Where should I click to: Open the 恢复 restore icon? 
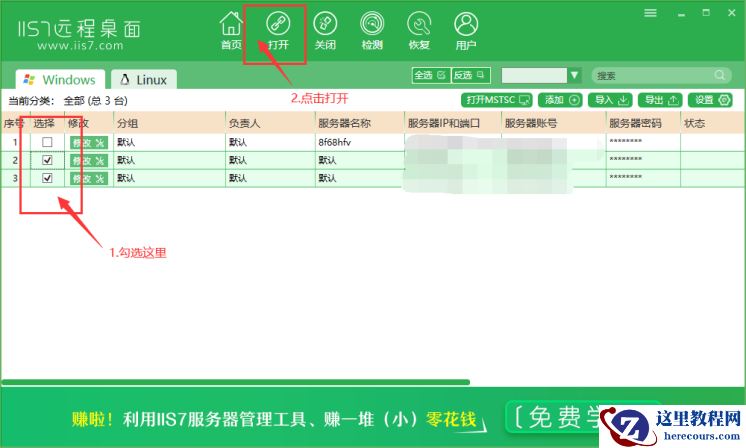click(419, 31)
